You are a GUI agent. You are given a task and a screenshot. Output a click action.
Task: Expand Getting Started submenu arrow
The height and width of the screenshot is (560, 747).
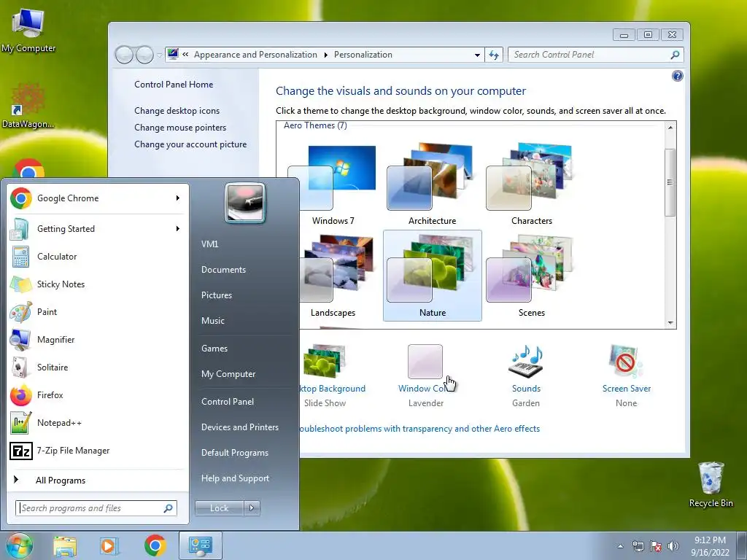[x=178, y=228]
